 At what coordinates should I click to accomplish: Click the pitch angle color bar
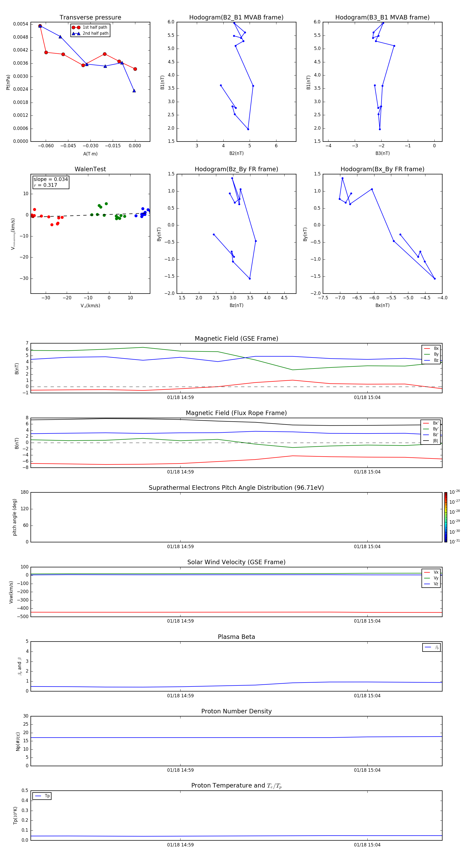pyautogui.click(x=446, y=517)
